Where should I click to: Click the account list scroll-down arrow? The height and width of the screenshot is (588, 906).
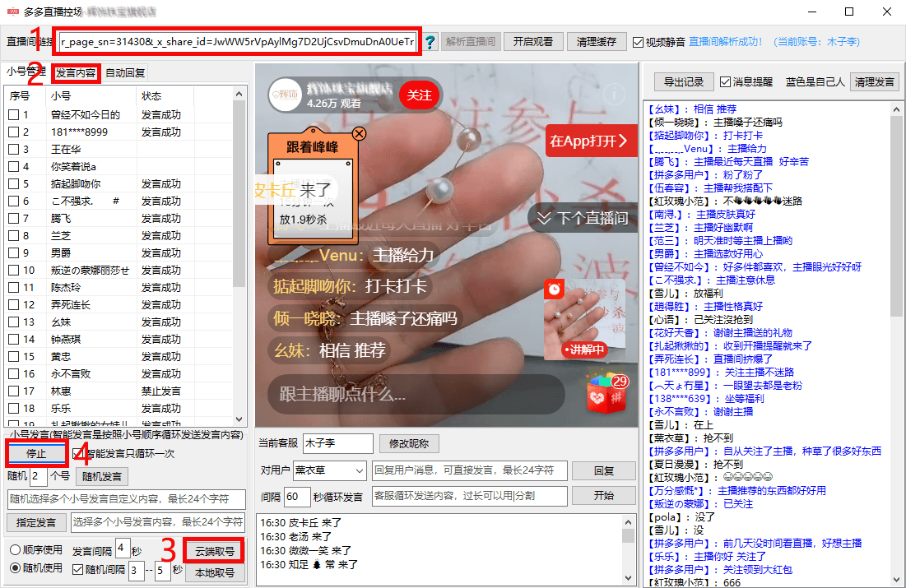point(239,419)
